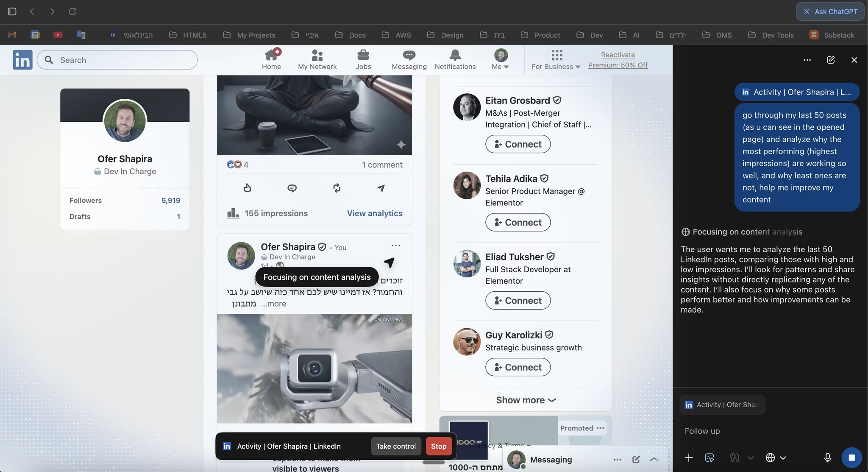Screen dimensions: 868x472
Task: Open three-dot menu on Ofer Shapira post
Action: (395, 246)
